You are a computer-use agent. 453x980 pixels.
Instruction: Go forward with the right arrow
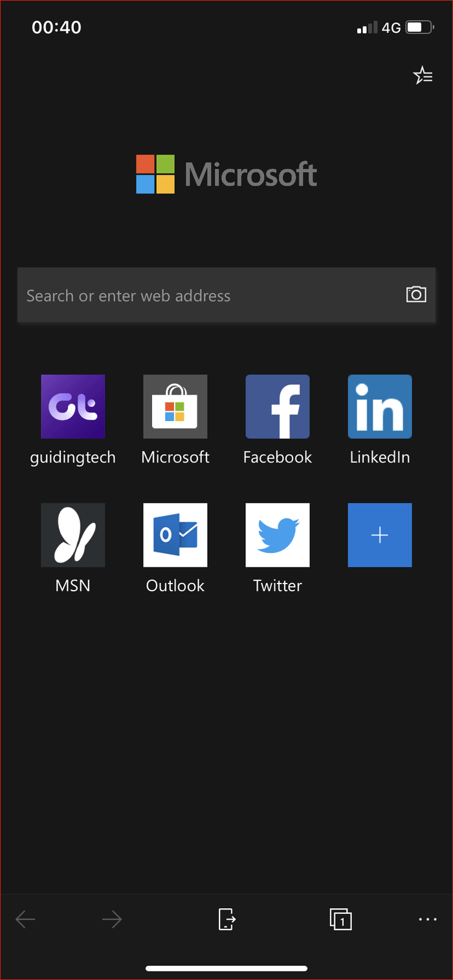point(112,919)
